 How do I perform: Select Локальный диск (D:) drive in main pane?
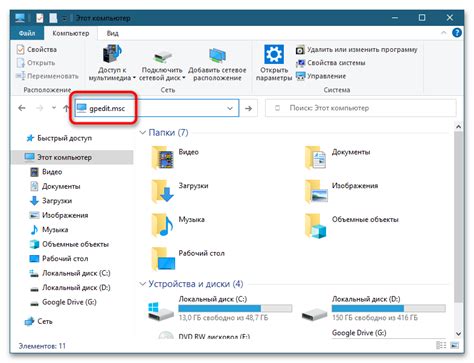point(373,308)
